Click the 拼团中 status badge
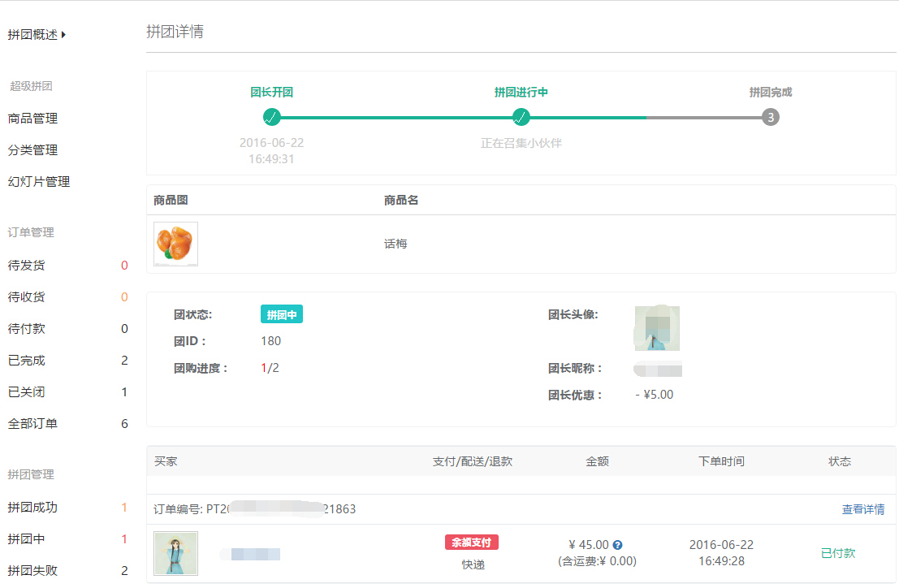This screenshot has width=899, height=588. (x=281, y=315)
